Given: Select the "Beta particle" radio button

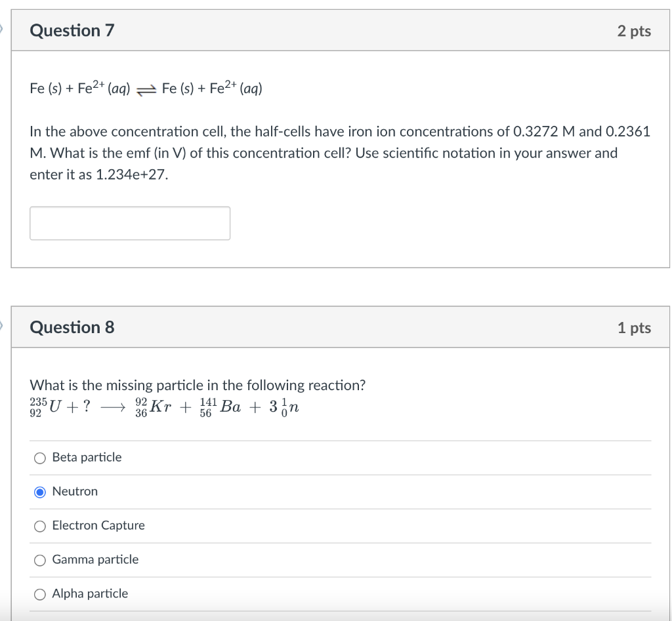Looking at the screenshot, I should 39,457.
